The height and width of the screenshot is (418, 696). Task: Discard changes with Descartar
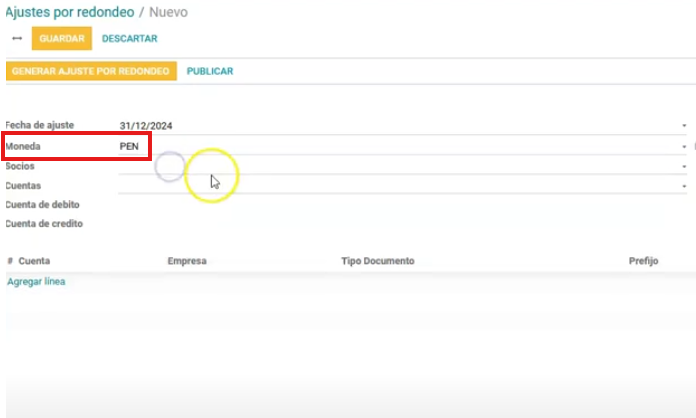(x=129, y=39)
